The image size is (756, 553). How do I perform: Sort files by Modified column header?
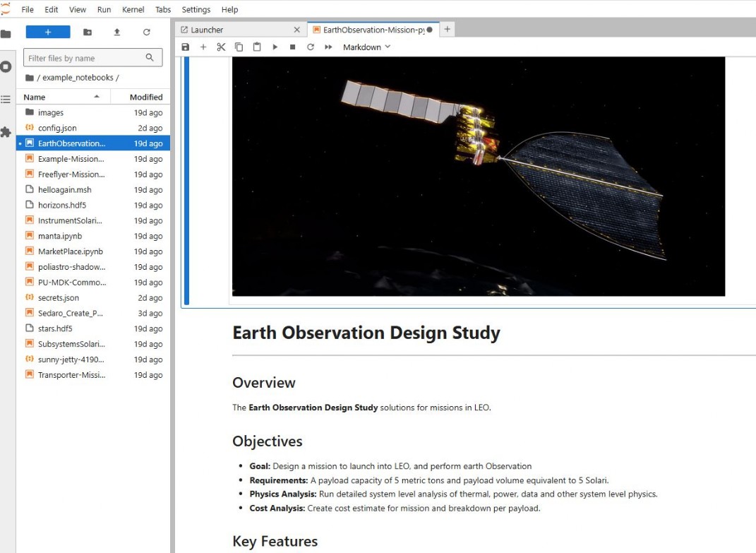146,97
